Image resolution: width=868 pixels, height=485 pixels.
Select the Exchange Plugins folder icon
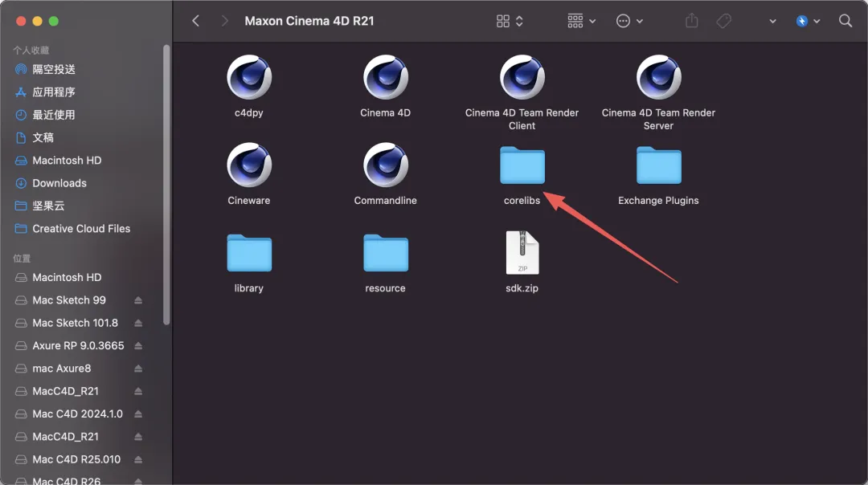(x=658, y=165)
